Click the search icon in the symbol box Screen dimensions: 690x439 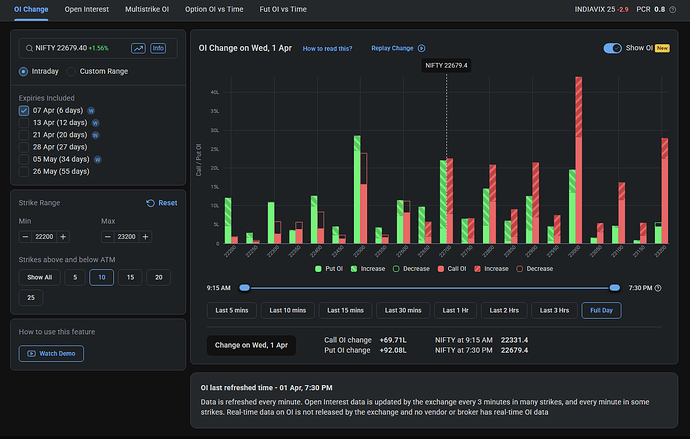pos(27,48)
